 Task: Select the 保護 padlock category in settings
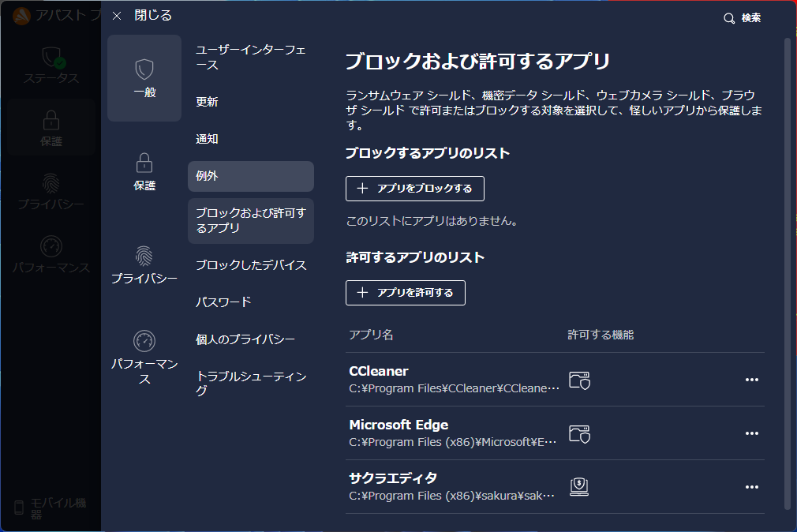click(144, 172)
